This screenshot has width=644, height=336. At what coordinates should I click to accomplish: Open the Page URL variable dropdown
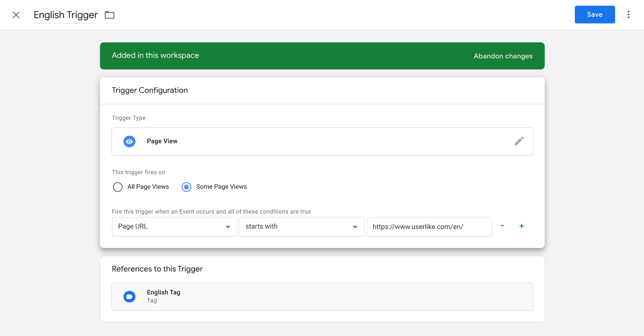pos(175,227)
